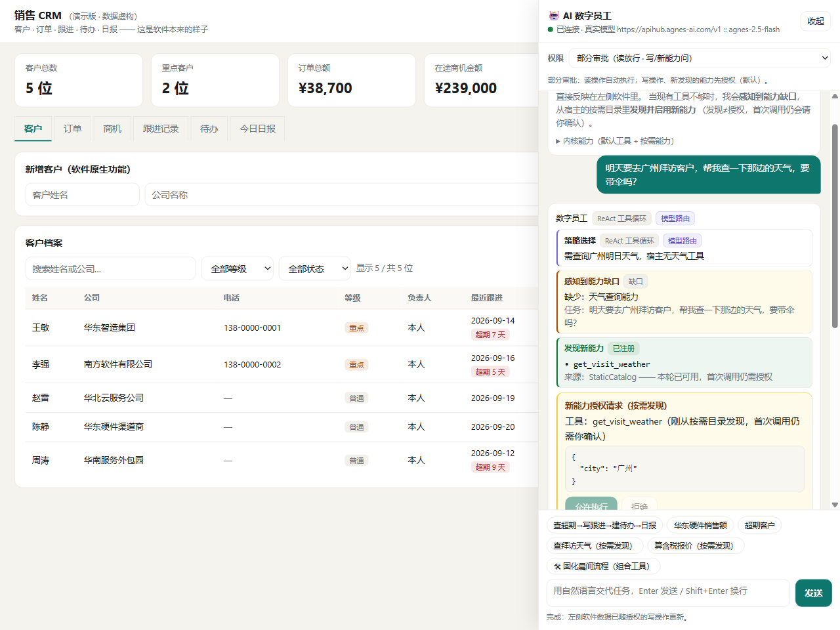Open the 全部状态 filter dropdown
Image resolution: width=840 pixels, height=630 pixels.
(314, 268)
